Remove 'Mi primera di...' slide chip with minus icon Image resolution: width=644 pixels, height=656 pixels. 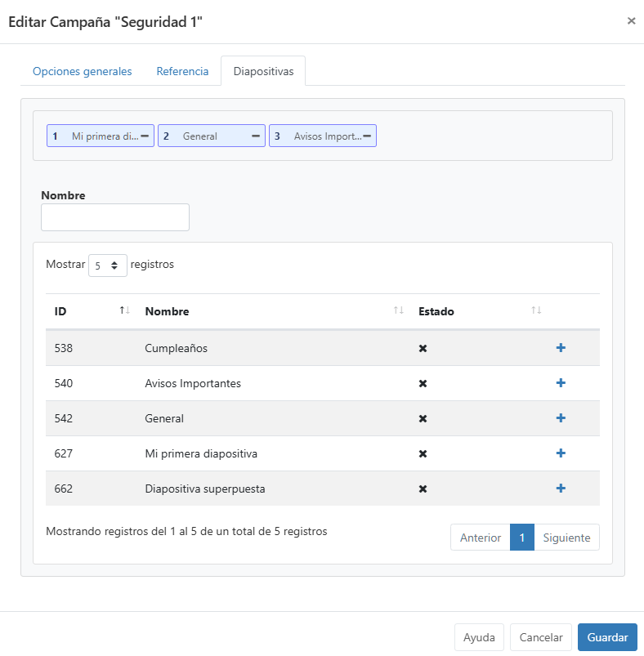[145, 136]
